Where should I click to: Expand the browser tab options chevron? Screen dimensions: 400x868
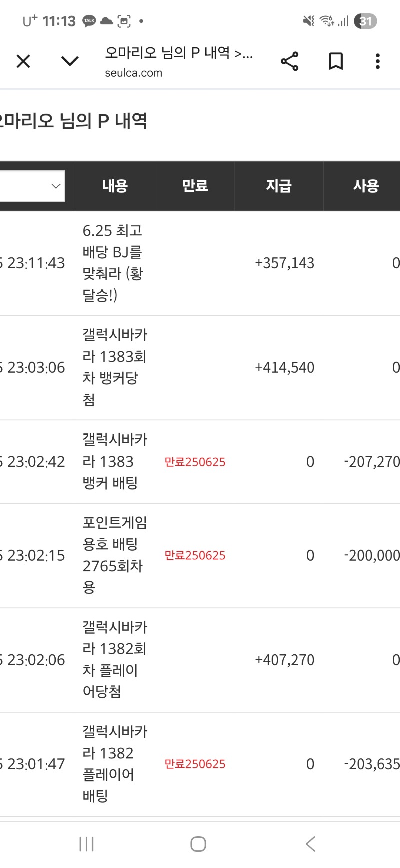click(70, 61)
